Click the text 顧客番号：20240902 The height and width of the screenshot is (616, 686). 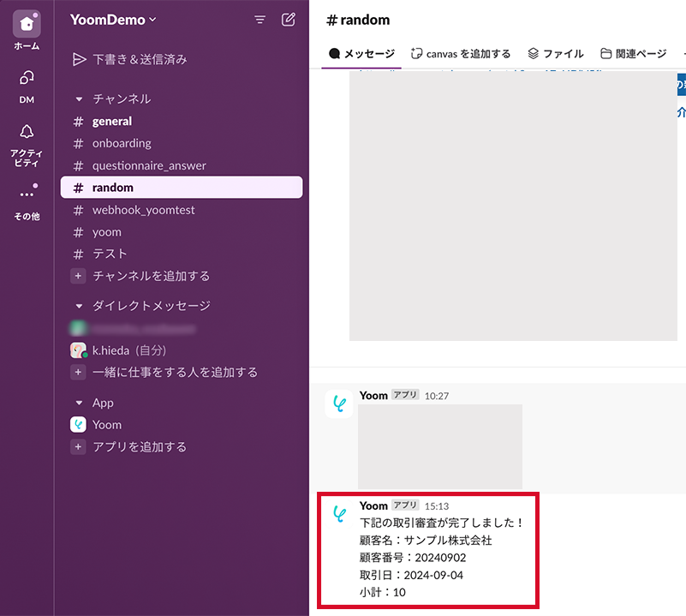click(x=413, y=558)
